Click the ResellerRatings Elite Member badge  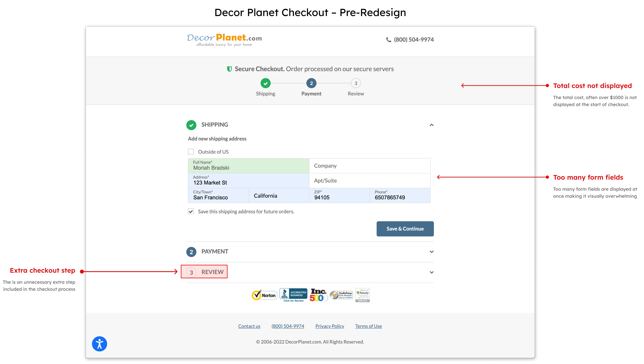click(341, 295)
